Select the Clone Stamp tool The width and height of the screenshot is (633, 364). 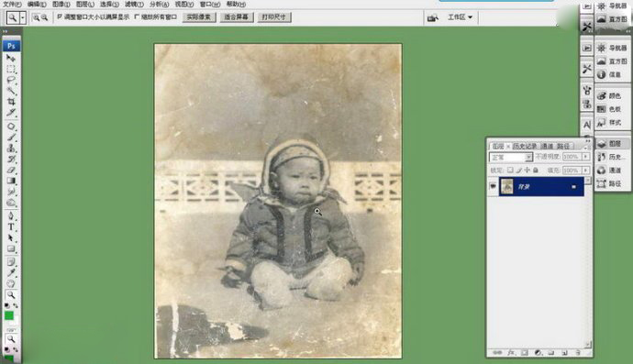click(x=11, y=149)
